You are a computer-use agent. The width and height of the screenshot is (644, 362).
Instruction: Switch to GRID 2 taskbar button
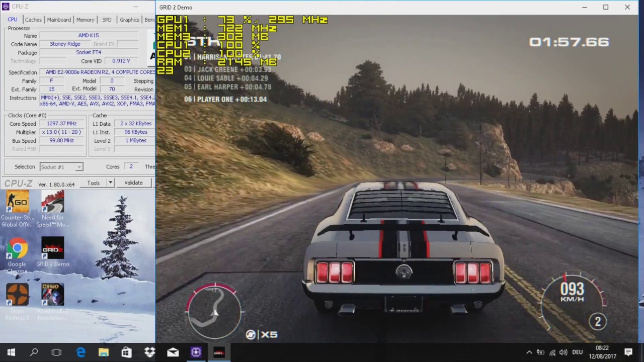[219, 352]
